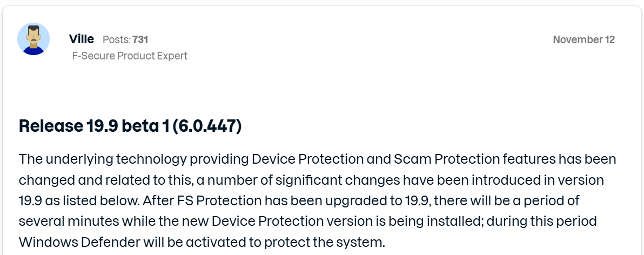Viewport: 644px width, 255px height.
Task: Click the build number (6.0.447) in heading
Action: 207,126
